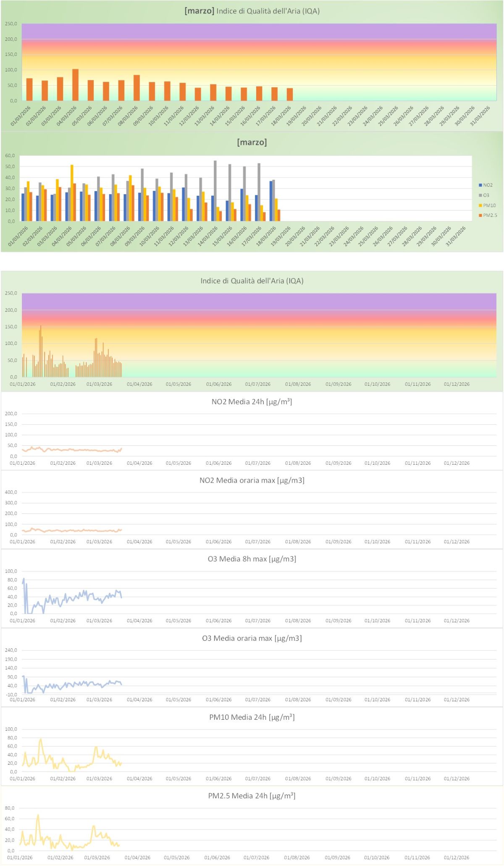Click the purple band in the monthly IQA chart
The image size is (504, 866).
click(259, 31)
